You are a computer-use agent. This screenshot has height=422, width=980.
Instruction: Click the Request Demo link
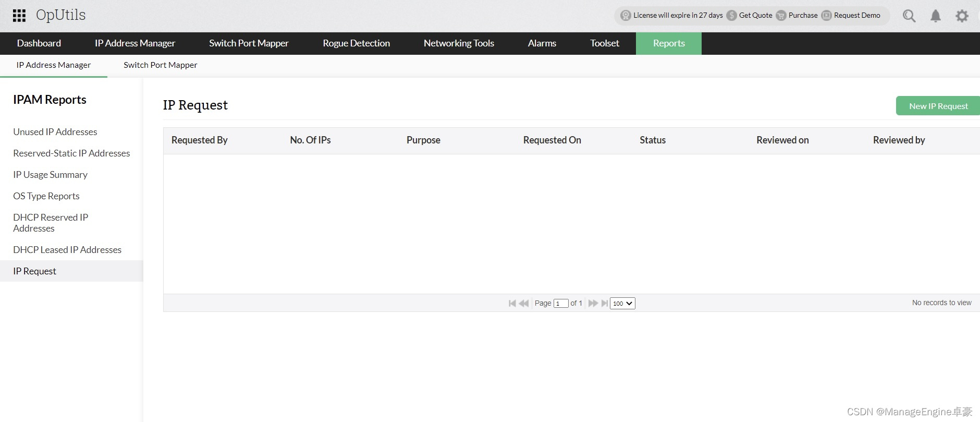[857, 16]
